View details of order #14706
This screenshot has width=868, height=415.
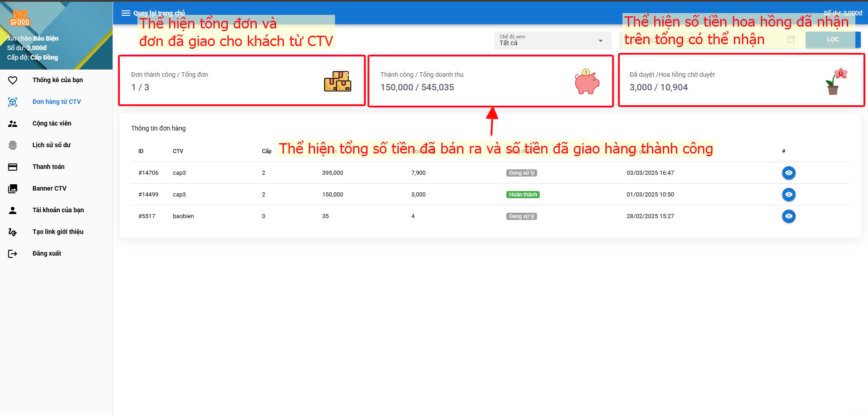tap(788, 173)
